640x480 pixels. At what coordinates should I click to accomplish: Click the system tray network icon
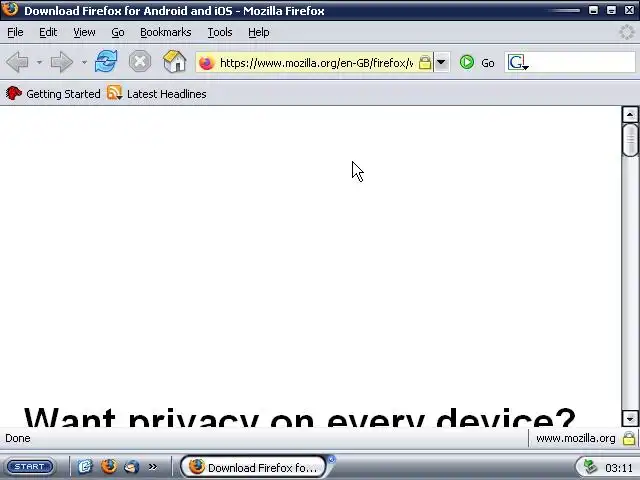(590, 467)
